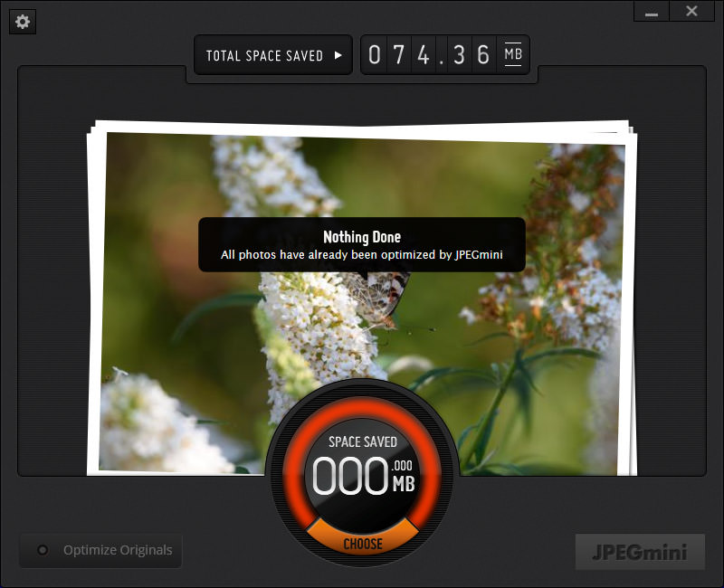724x588 pixels.
Task: Click the Optimize Originals indicator dot
Action: (42, 550)
